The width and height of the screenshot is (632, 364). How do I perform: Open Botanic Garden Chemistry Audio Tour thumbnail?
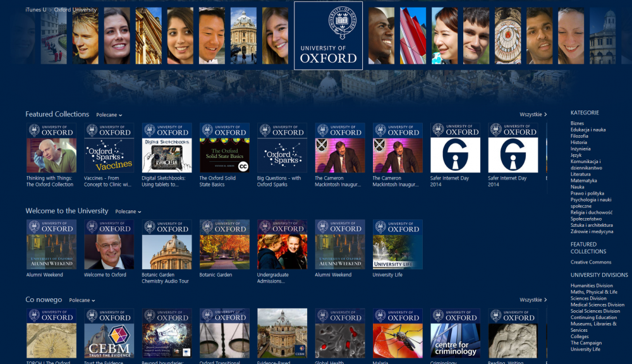(x=166, y=245)
